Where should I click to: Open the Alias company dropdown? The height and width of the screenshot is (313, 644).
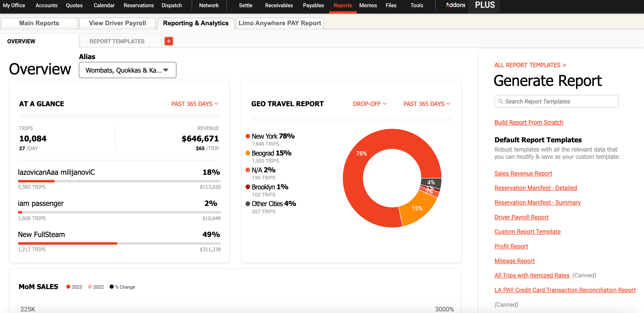(127, 70)
